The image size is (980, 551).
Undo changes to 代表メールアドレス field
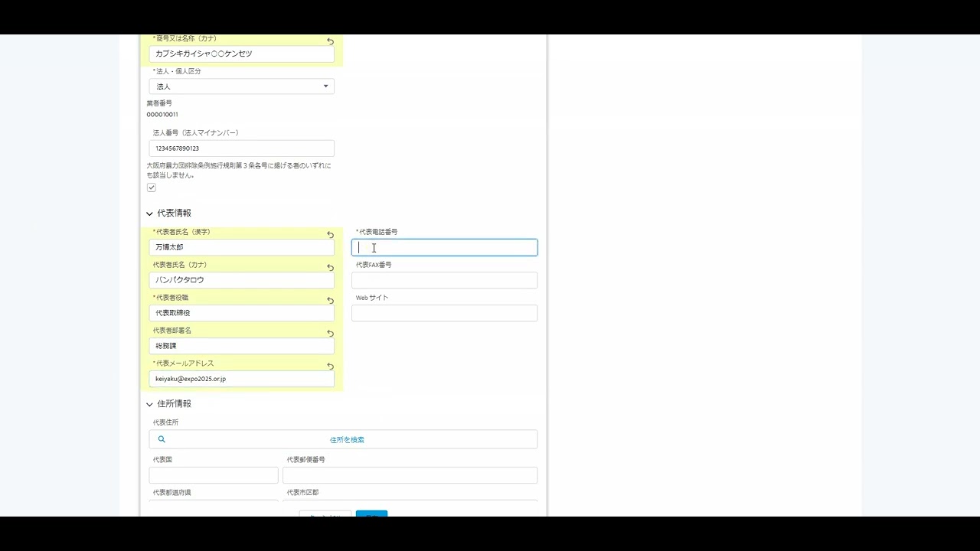tap(331, 367)
